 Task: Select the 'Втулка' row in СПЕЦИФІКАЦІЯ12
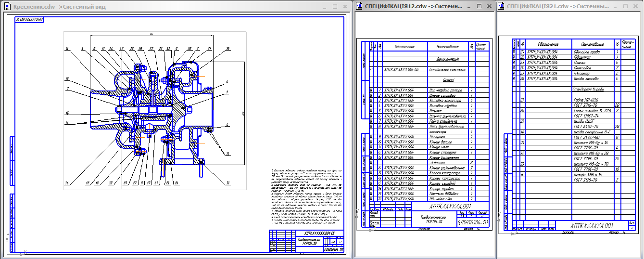(429, 111)
